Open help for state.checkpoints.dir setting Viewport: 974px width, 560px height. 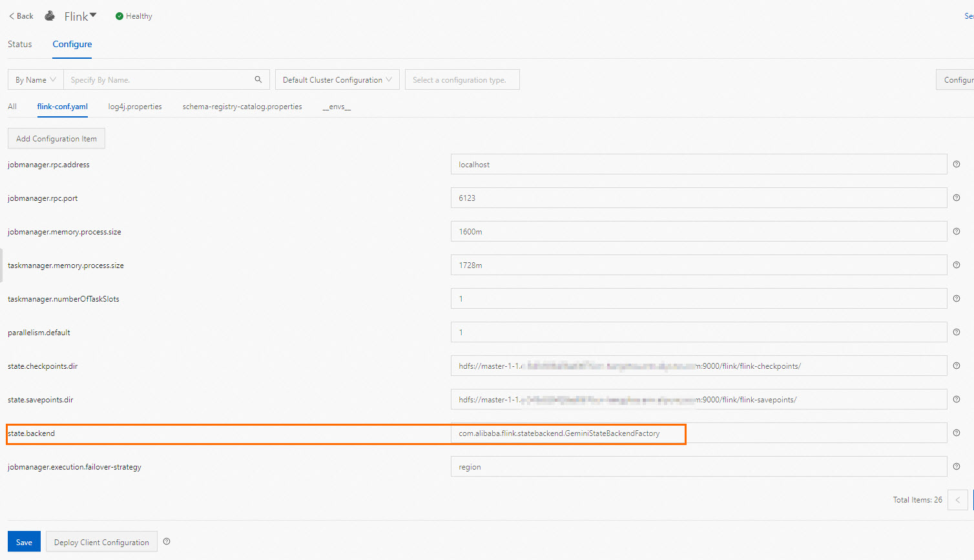pos(957,366)
